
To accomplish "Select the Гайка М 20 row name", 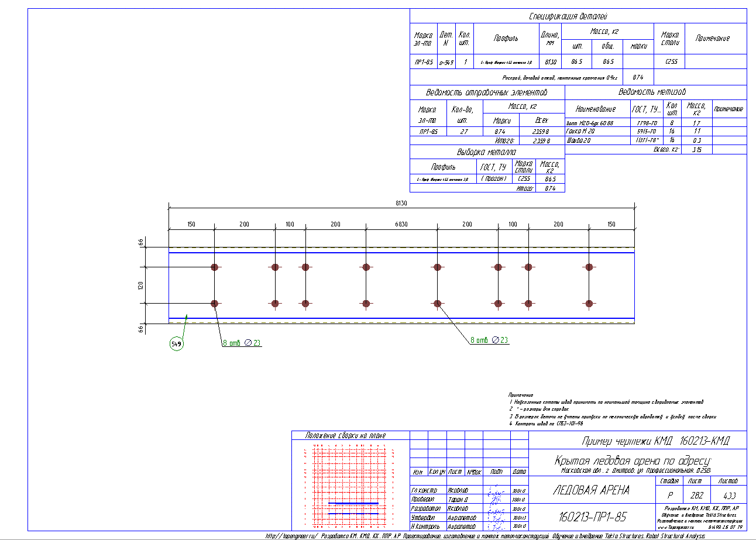I will tap(581, 132).
